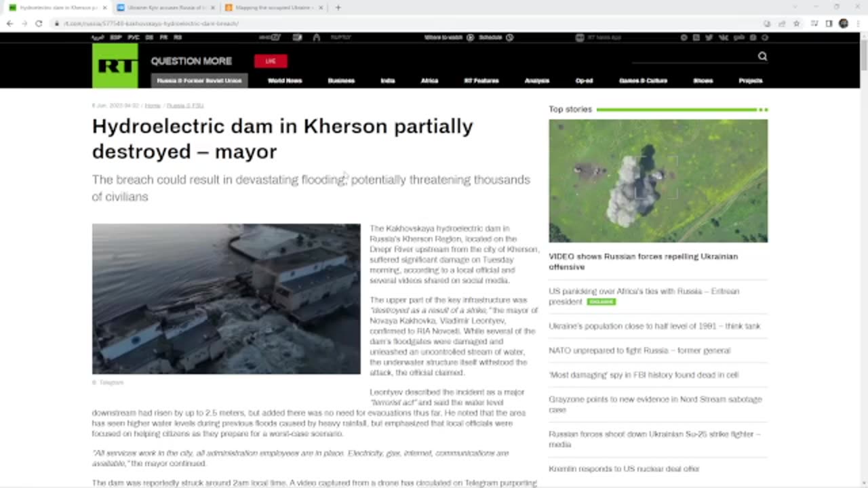Open the Games & Culture section
This screenshot has width=868, height=488.
tap(643, 81)
